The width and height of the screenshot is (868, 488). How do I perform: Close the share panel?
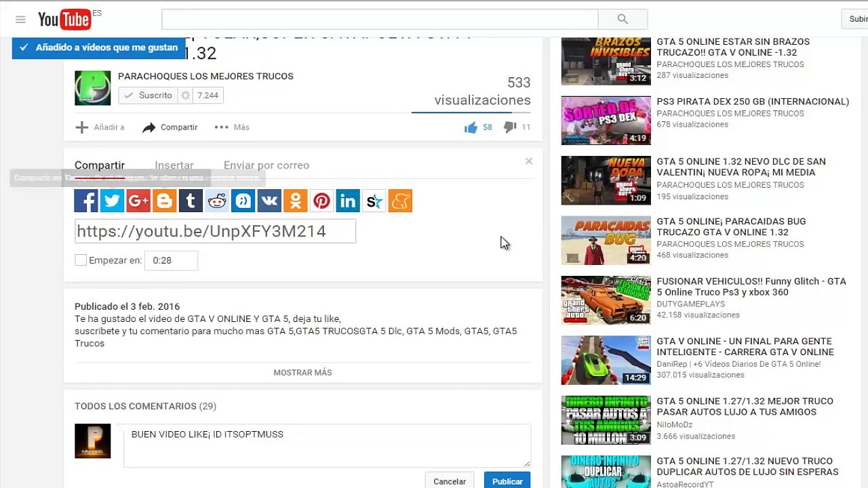point(529,161)
